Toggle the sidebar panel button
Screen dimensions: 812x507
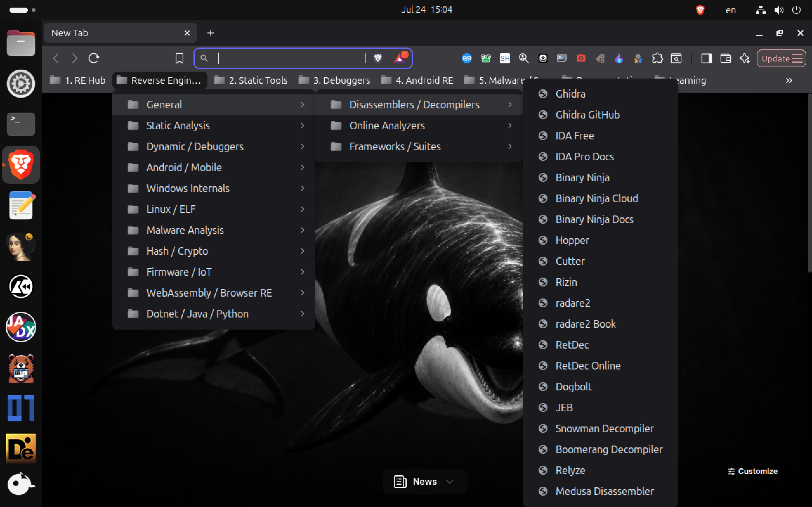tap(706, 58)
